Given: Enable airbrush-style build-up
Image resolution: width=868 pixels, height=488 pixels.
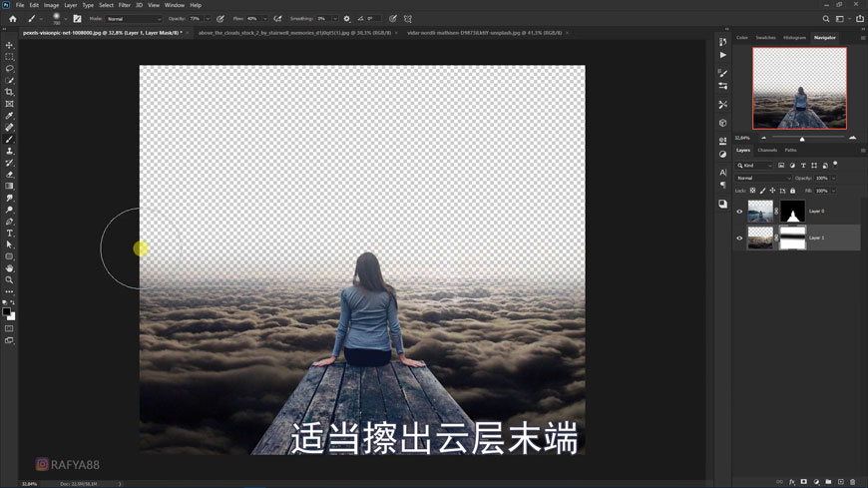Looking at the screenshot, I should [278, 19].
